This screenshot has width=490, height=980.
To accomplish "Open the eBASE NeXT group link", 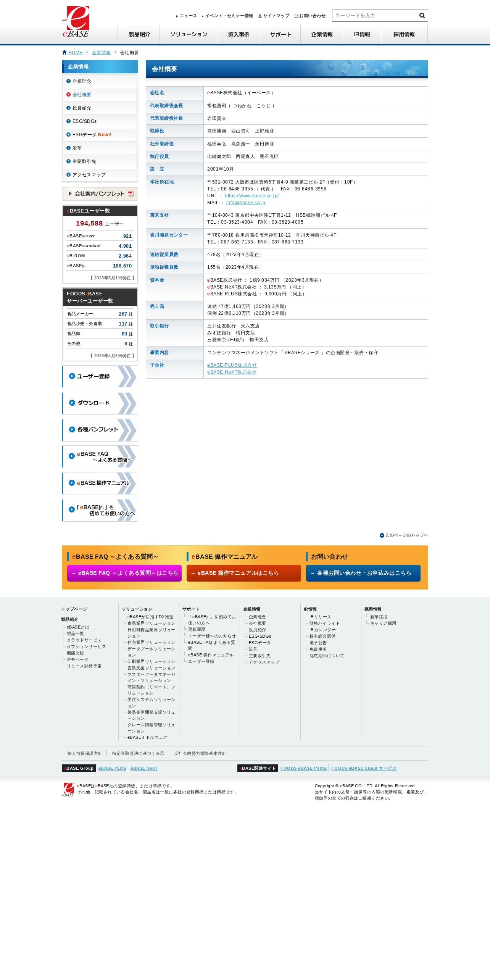I will [144, 768].
